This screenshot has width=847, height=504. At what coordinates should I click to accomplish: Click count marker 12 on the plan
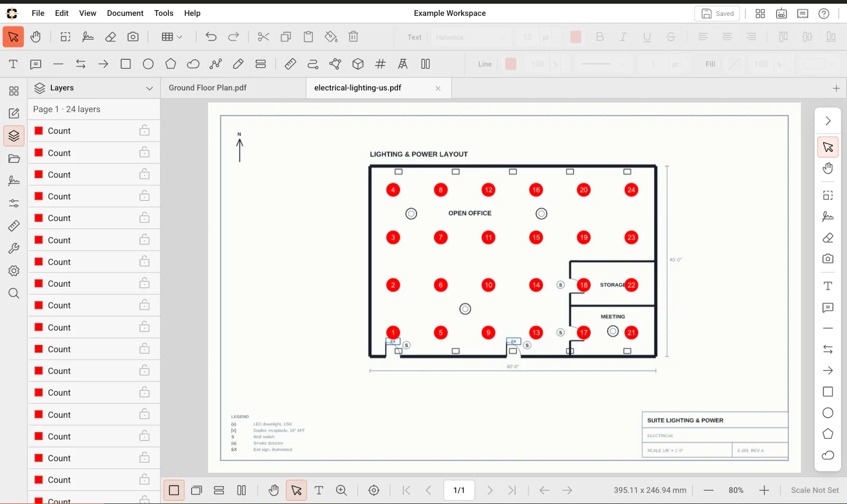(x=488, y=190)
